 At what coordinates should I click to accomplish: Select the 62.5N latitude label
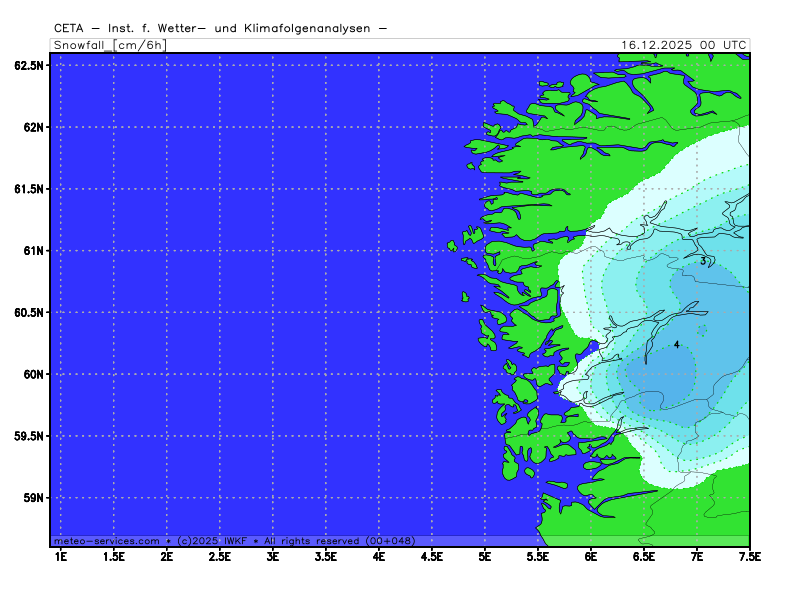coord(29,65)
